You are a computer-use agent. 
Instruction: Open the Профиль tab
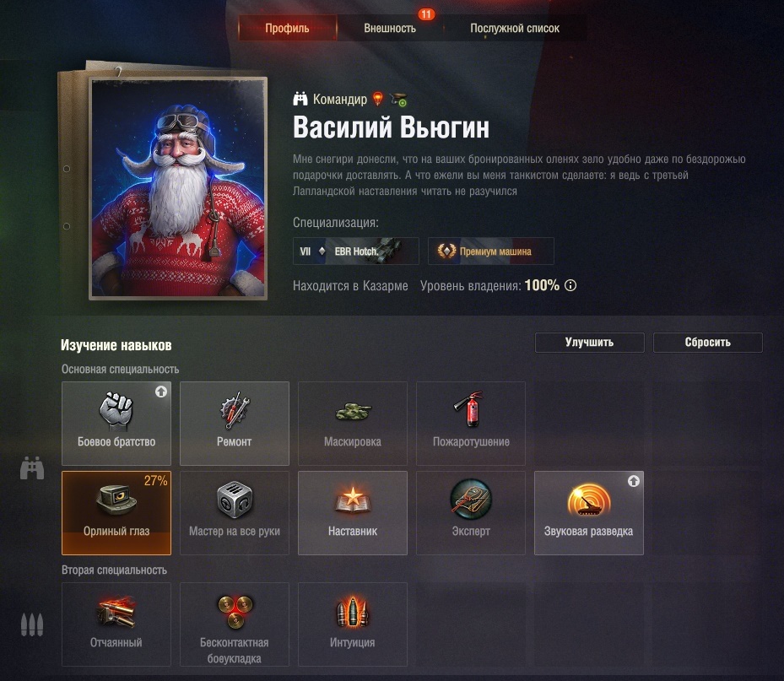point(287,28)
